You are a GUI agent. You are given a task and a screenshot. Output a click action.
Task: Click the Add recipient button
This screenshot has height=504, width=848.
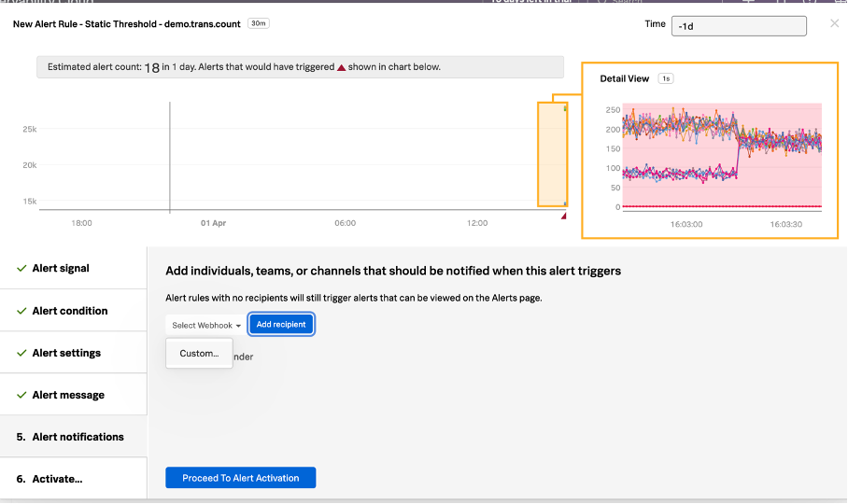(x=281, y=325)
